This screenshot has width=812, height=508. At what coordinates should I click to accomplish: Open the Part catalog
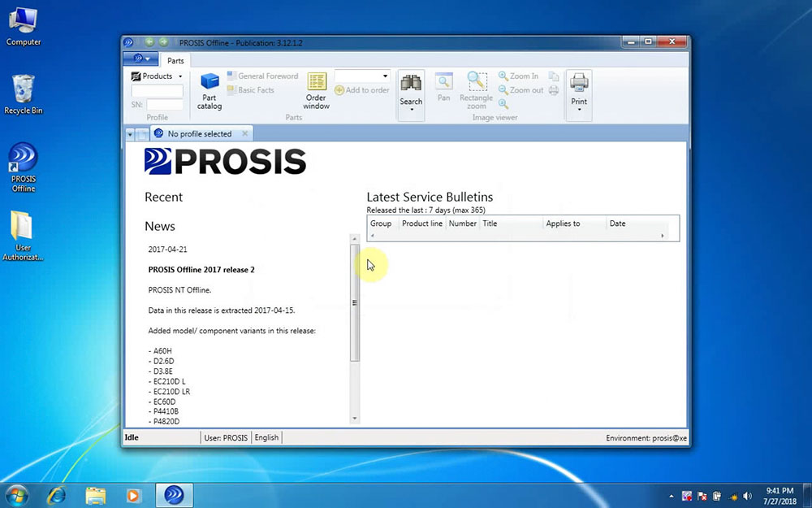point(209,90)
